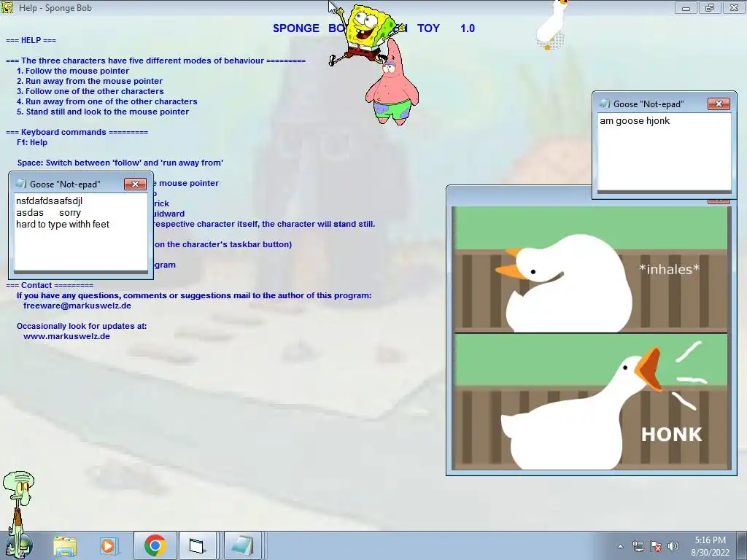Viewport: 747px width, 560px height.
Task: Click "Occasionally look for updates at:" text
Action: pos(82,326)
